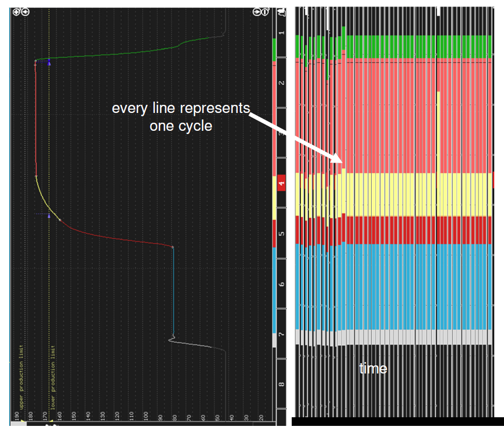Click pink section of the phase color strip
The height and width of the screenshot is (434, 504).
click(x=274, y=118)
